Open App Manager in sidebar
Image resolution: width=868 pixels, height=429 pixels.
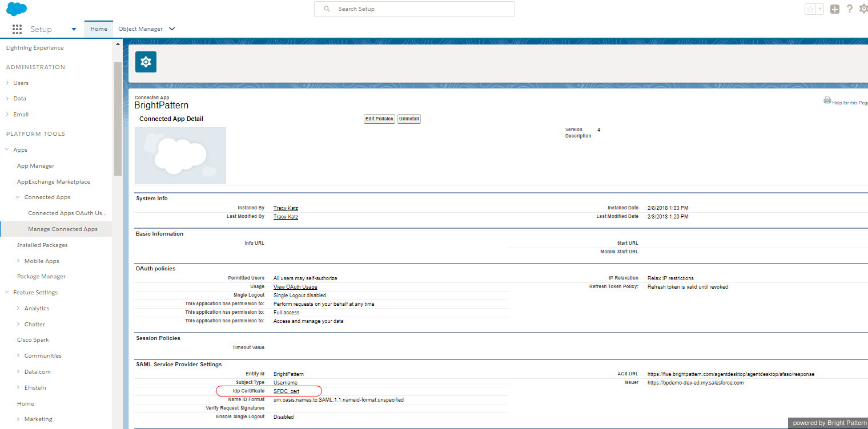pyautogui.click(x=36, y=166)
